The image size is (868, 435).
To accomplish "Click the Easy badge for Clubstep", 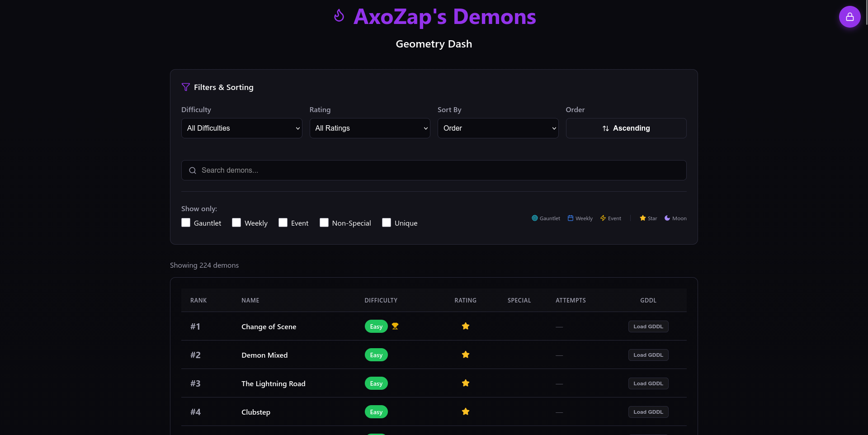I will coord(376,412).
